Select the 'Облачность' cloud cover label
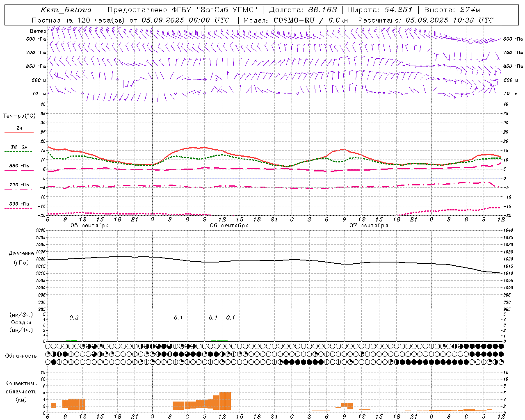The height and width of the screenshot is (420, 525). (x=21, y=356)
